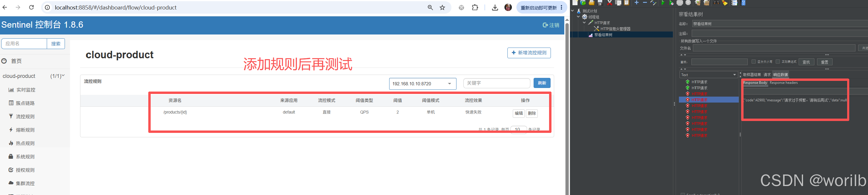The width and height of the screenshot is (868, 195).
Task: Click JMeter's Shutdown X icon
Action: click(688, 2)
